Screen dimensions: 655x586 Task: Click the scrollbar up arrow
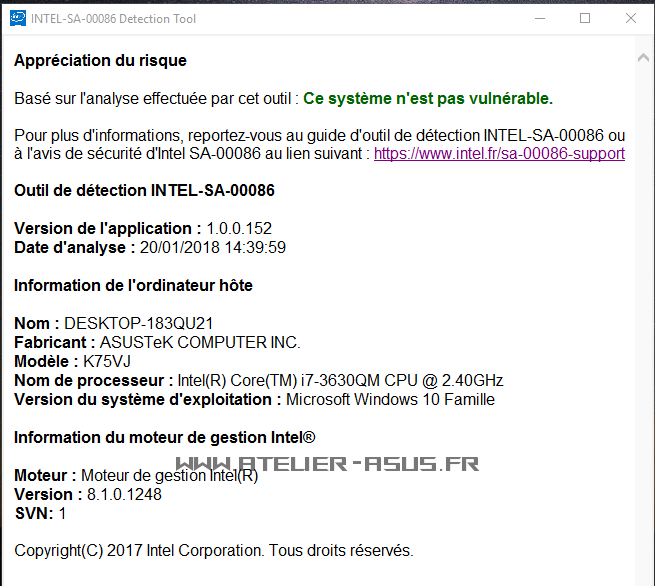(644, 59)
